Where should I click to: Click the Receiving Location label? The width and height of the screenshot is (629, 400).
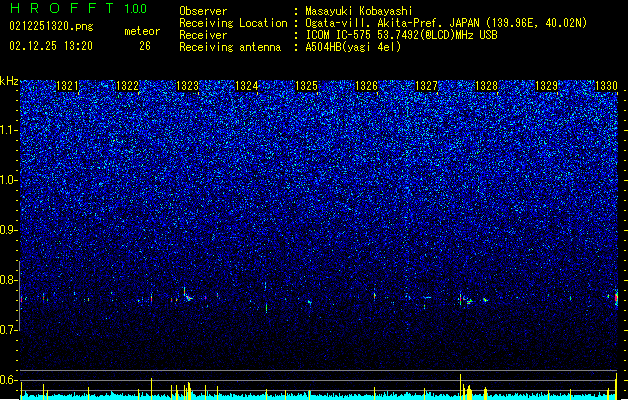[233, 23]
